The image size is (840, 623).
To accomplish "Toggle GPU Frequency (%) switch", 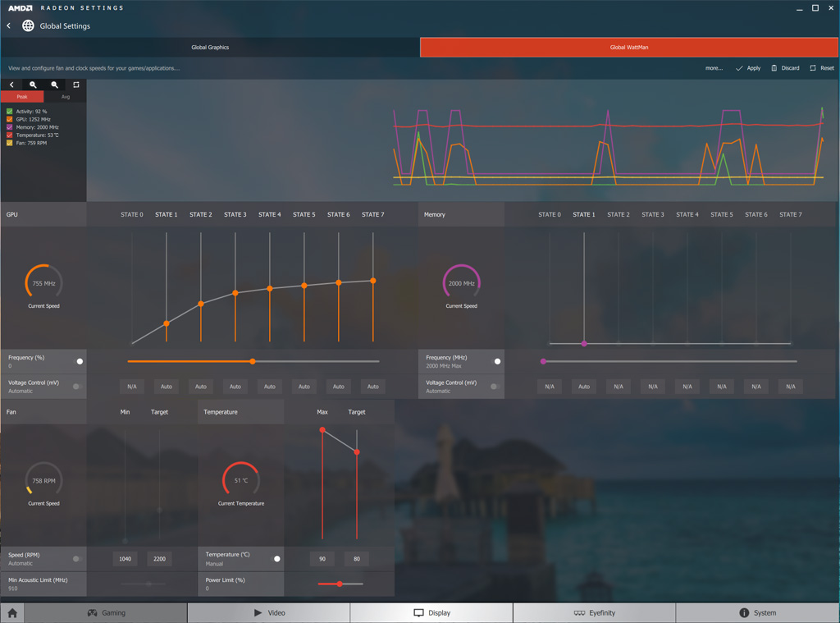I will (x=77, y=361).
